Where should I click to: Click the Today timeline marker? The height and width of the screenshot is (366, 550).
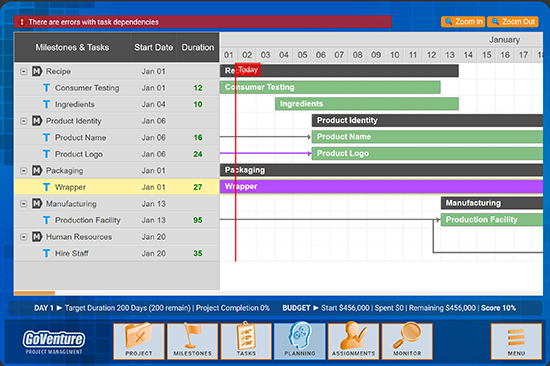248,69
